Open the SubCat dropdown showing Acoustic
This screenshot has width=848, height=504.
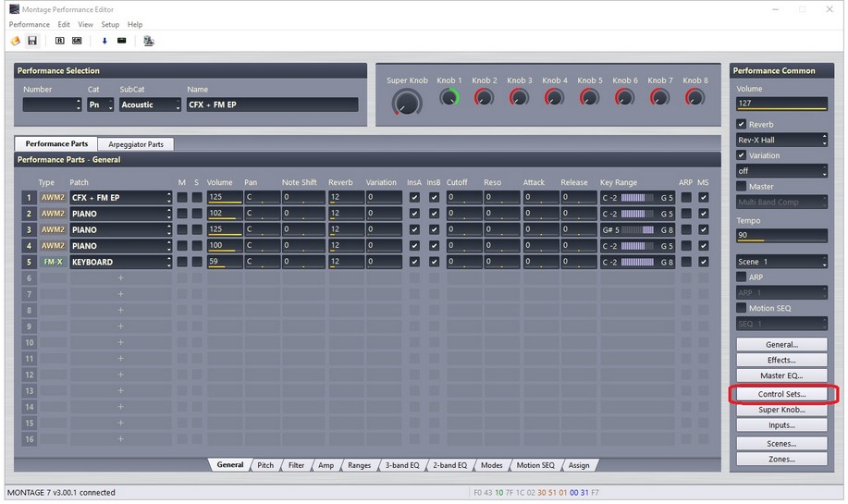click(150, 104)
